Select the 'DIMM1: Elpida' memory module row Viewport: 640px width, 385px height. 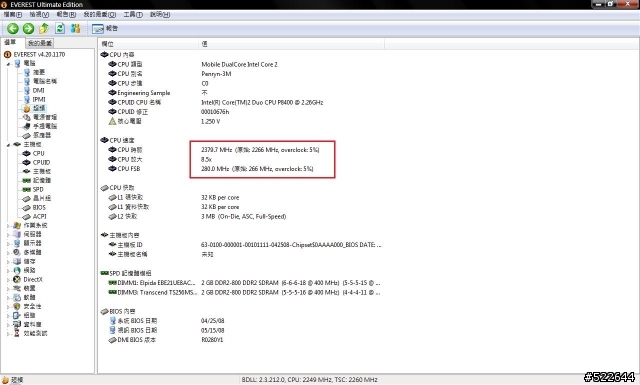pos(245,283)
